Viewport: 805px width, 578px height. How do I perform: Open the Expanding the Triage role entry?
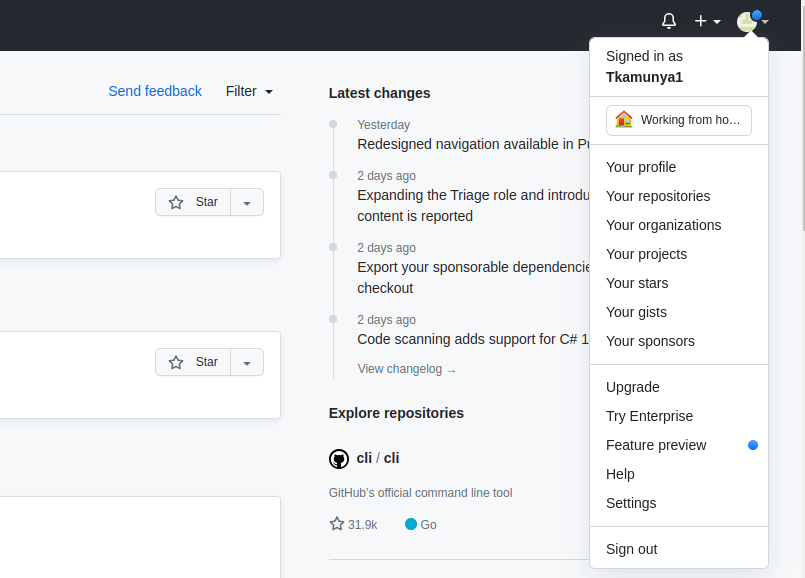point(473,206)
